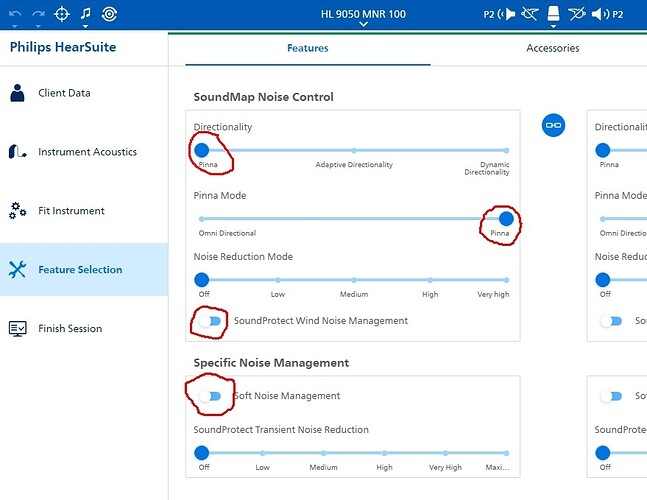Toggle the right crossed-out hearing aid icon

point(577,14)
